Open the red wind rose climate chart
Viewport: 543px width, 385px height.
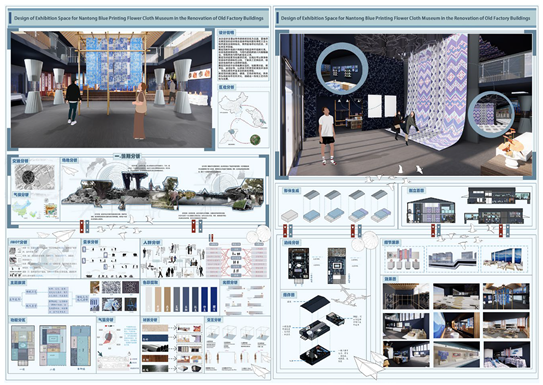[x=108, y=338]
